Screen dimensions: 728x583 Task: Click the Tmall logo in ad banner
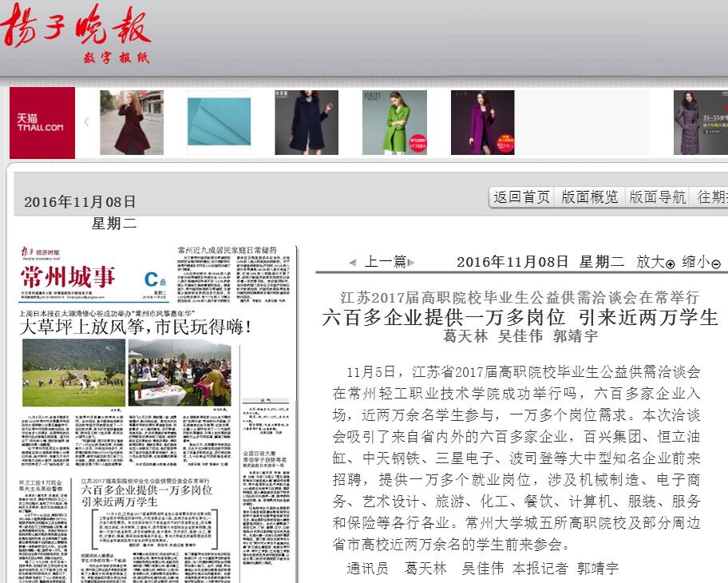pos(42,123)
